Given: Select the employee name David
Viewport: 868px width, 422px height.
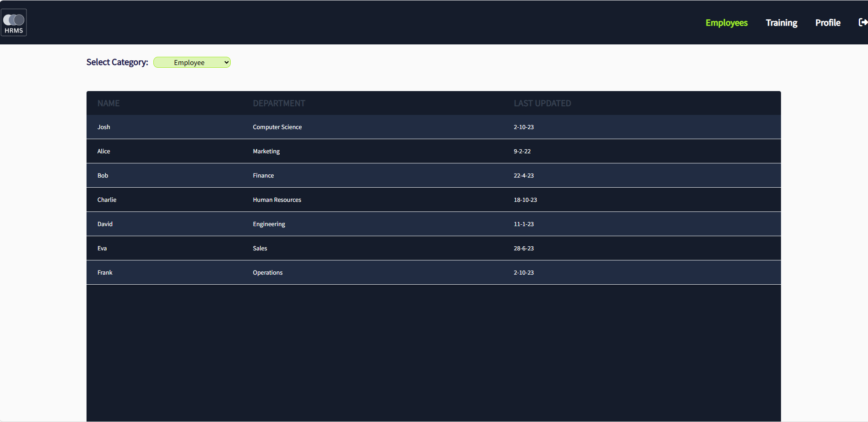Looking at the screenshot, I should pos(105,224).
